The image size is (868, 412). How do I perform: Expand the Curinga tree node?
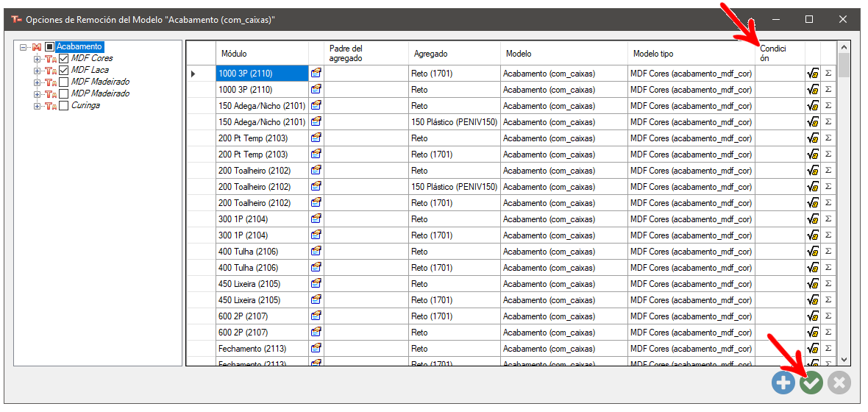pyautogui.click(x=37, y=106)
